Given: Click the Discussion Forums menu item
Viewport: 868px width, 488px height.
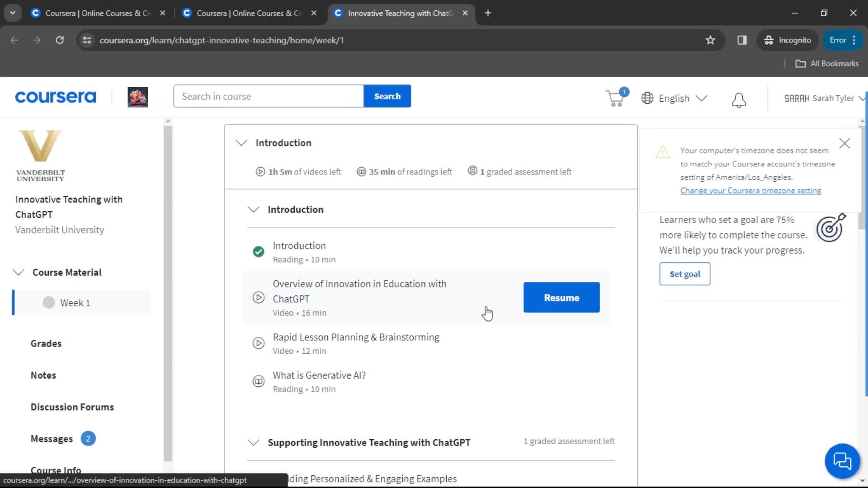Looking at the screenshot, I should (72, 407).
